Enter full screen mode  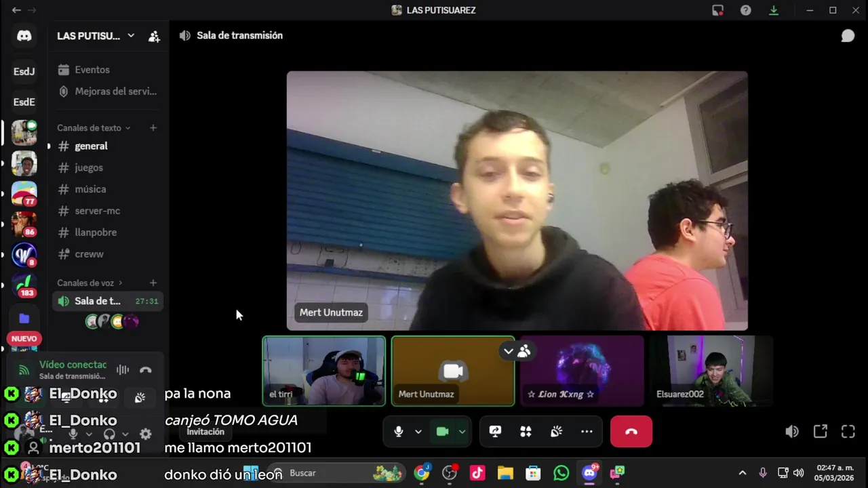click(848, 432)
